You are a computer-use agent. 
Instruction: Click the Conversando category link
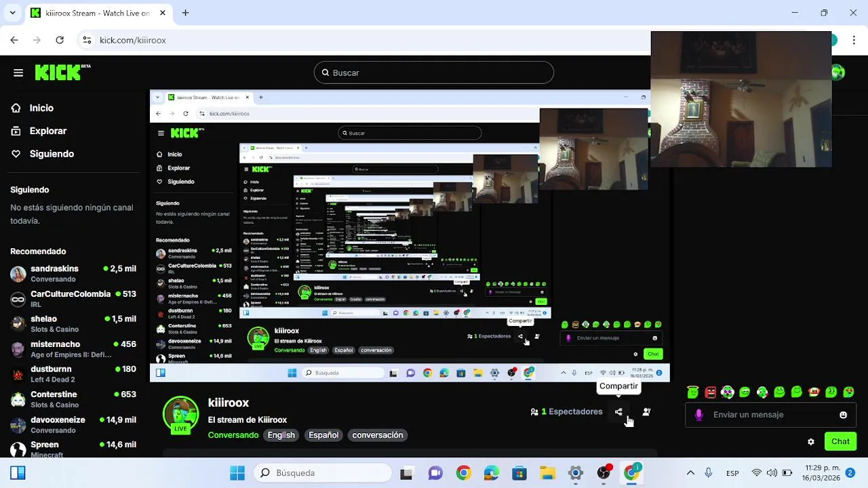233,435
